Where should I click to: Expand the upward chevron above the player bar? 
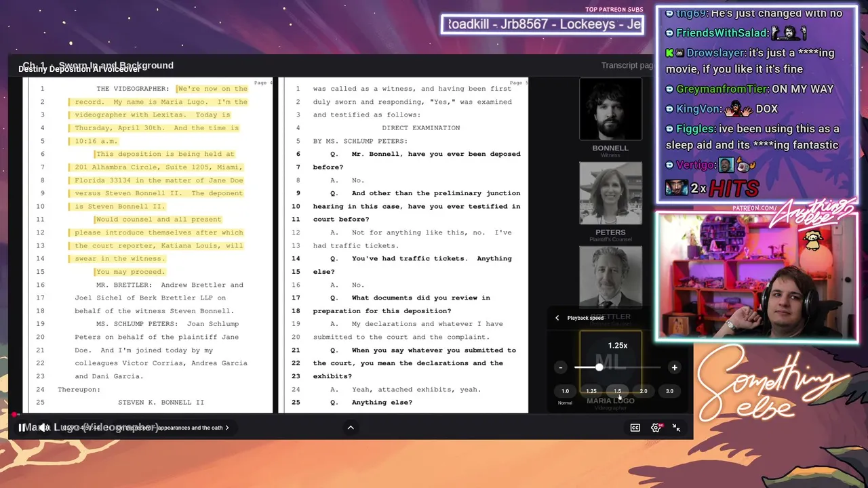click(x=351, y=428)
